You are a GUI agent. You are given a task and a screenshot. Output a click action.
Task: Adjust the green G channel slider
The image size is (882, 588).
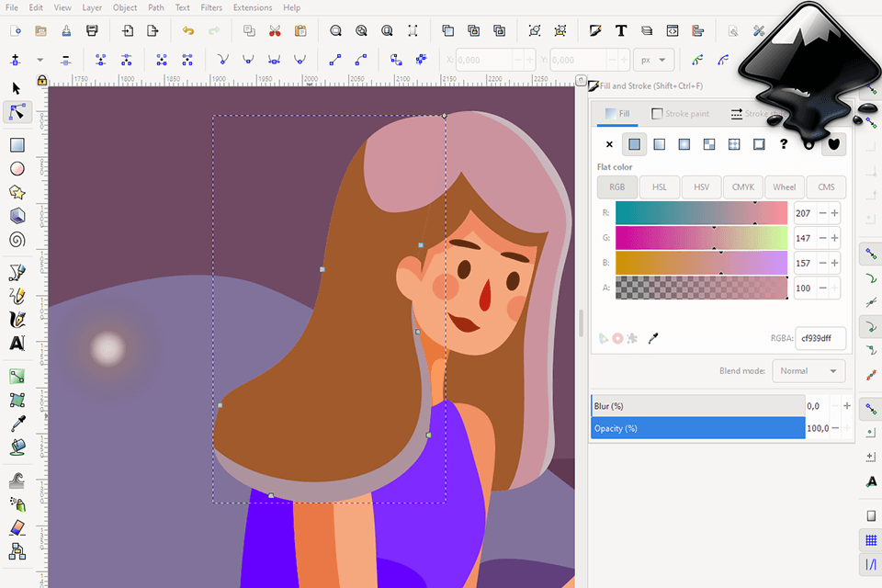coord(701,238)
